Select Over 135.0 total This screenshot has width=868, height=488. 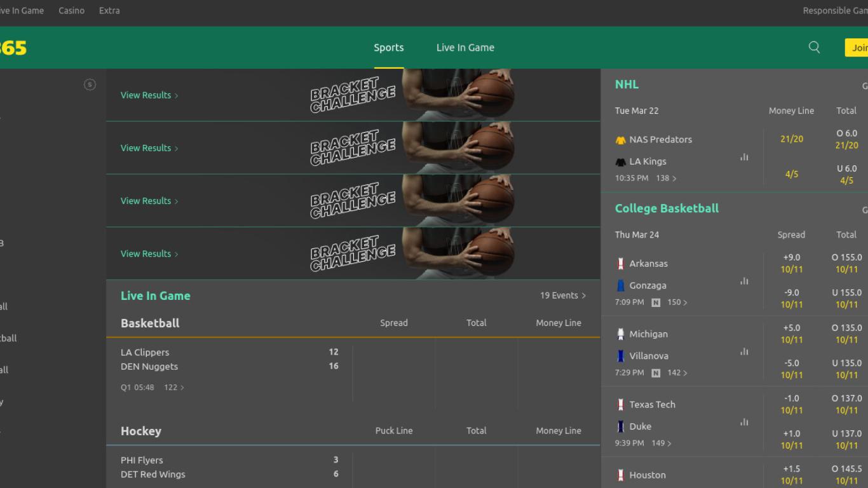pos(846,334)
